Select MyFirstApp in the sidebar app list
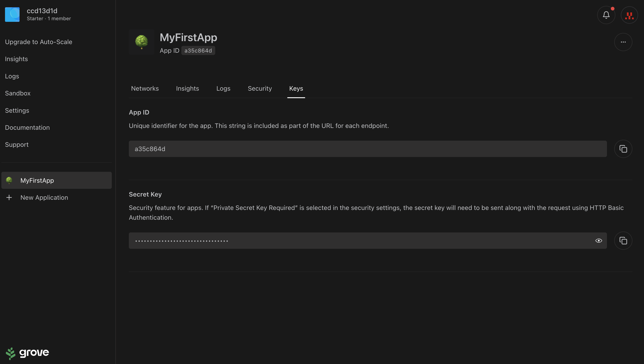Screen dimensions: 644x364 [x=57, y=180]
